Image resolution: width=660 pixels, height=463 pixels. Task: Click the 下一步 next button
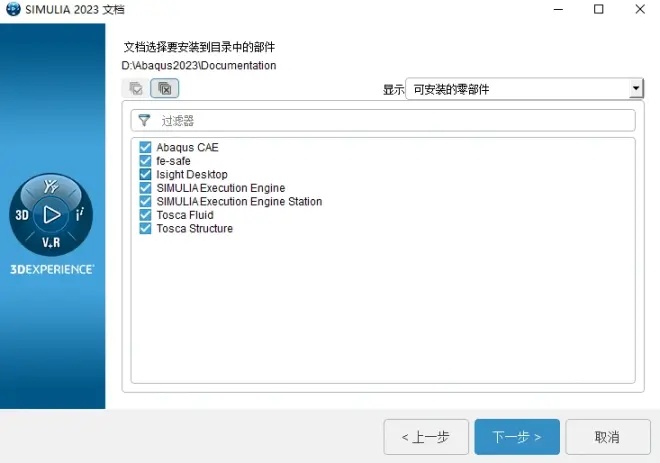[x=517, y=437]
